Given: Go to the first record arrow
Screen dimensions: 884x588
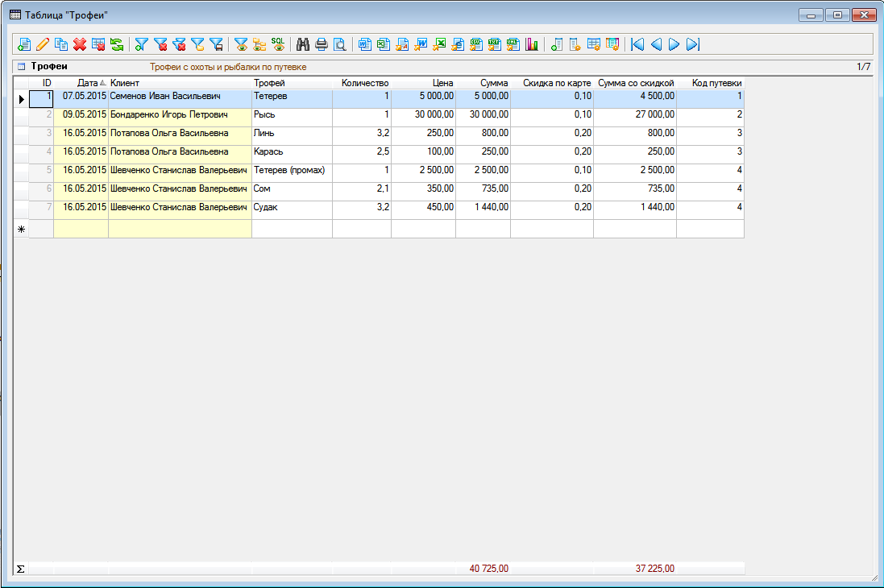Looking at the screenshot, I should (x=637, y=45).
